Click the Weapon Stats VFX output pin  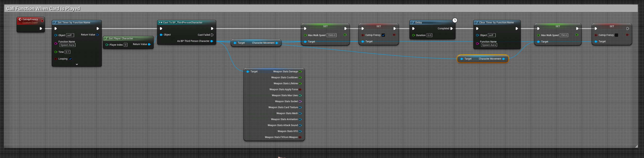coord(300,131)
